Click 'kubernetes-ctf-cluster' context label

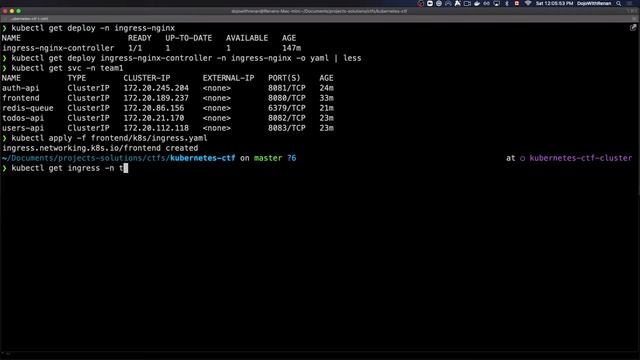(580, 158)
